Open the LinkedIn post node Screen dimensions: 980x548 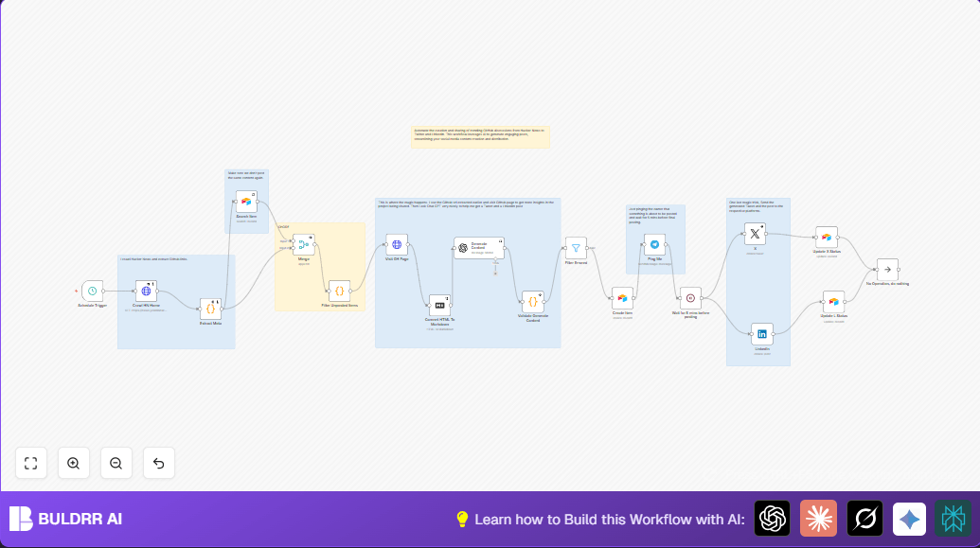pyautogui.click(x=762, y=334)
